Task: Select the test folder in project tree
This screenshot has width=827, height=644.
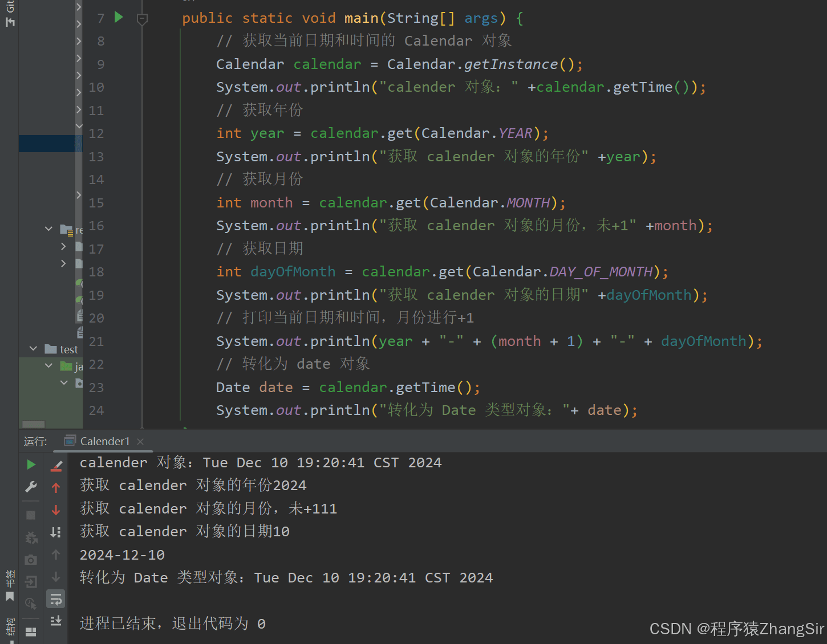Action: tap(63, 349)
